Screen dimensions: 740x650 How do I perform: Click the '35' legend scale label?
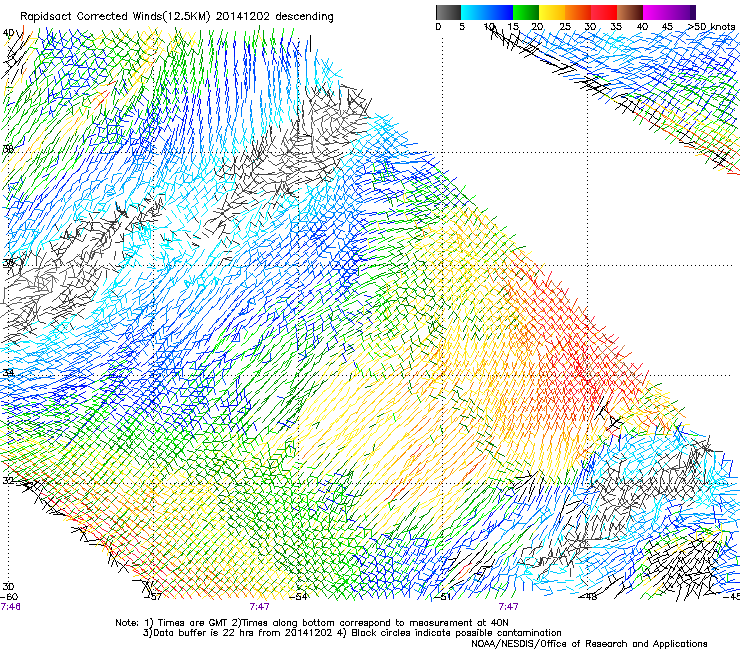(616, 26)
